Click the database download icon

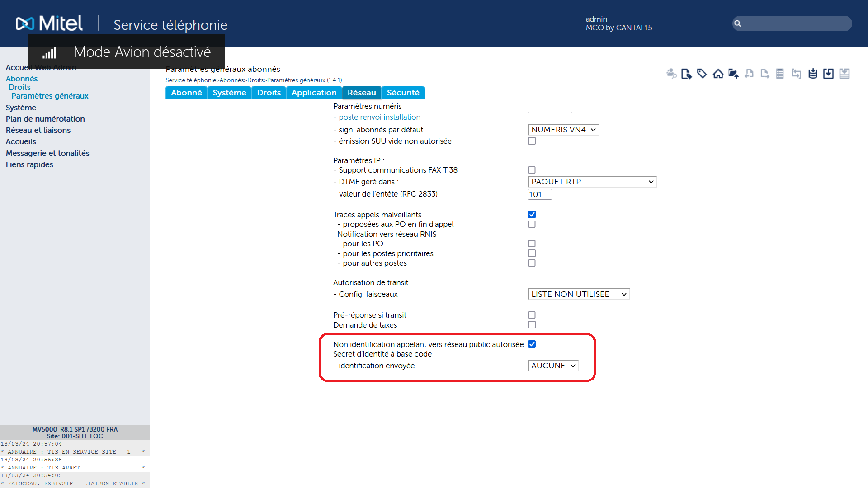click(813, 73)
